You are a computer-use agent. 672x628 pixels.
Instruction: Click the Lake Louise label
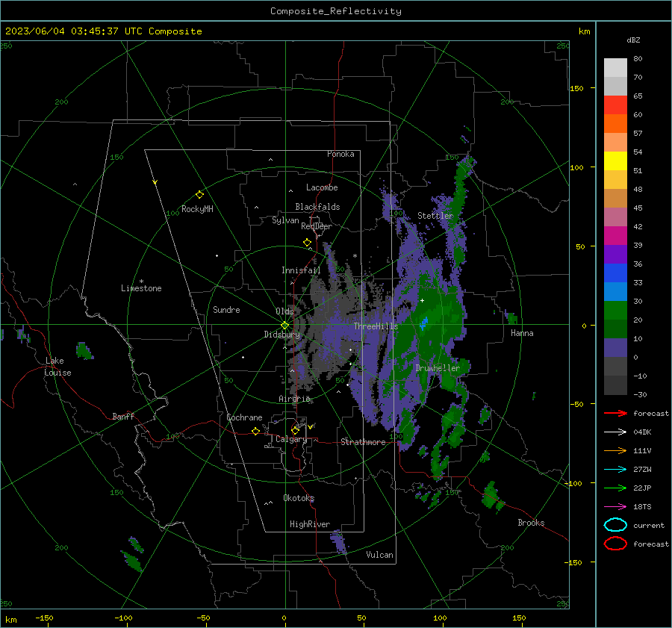[57, 367]
